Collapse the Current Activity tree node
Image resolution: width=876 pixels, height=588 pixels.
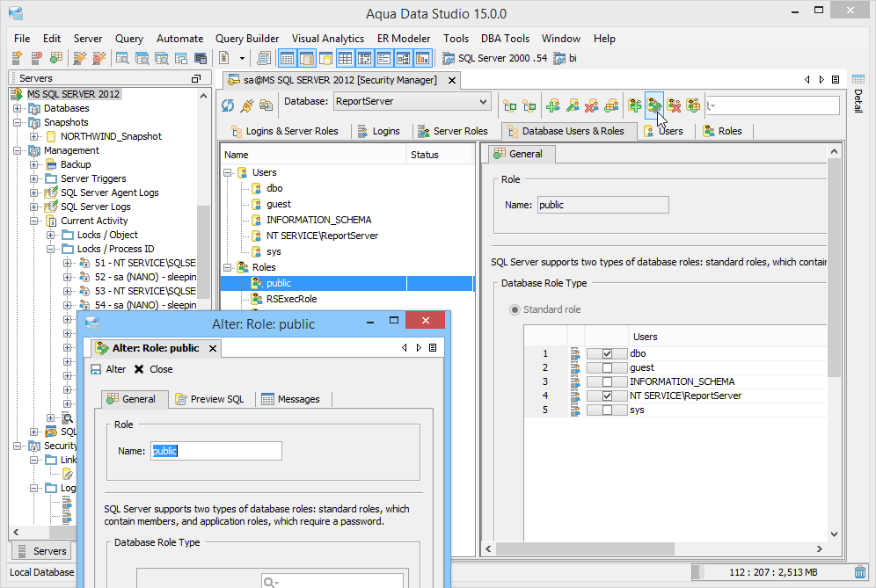(x=34, y=221)
